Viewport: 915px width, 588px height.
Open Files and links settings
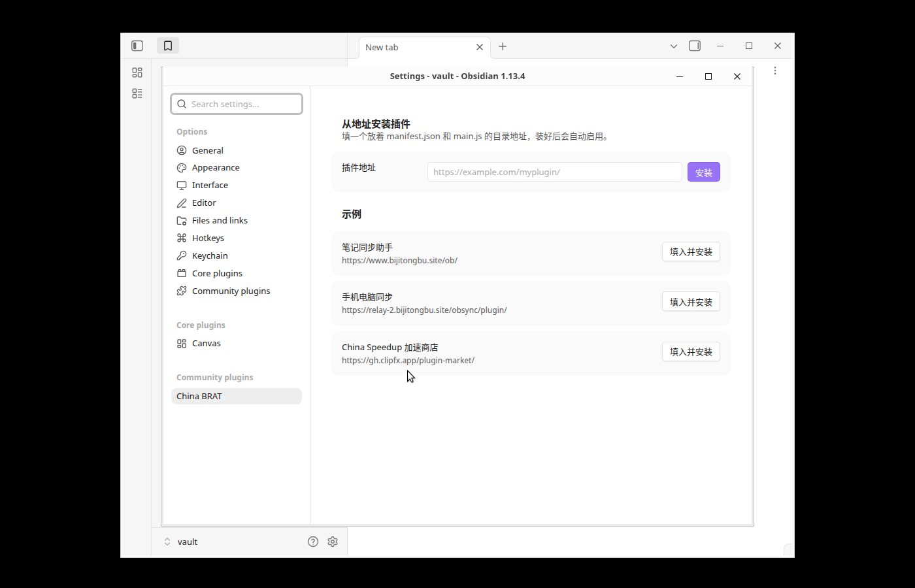[237, 221]
